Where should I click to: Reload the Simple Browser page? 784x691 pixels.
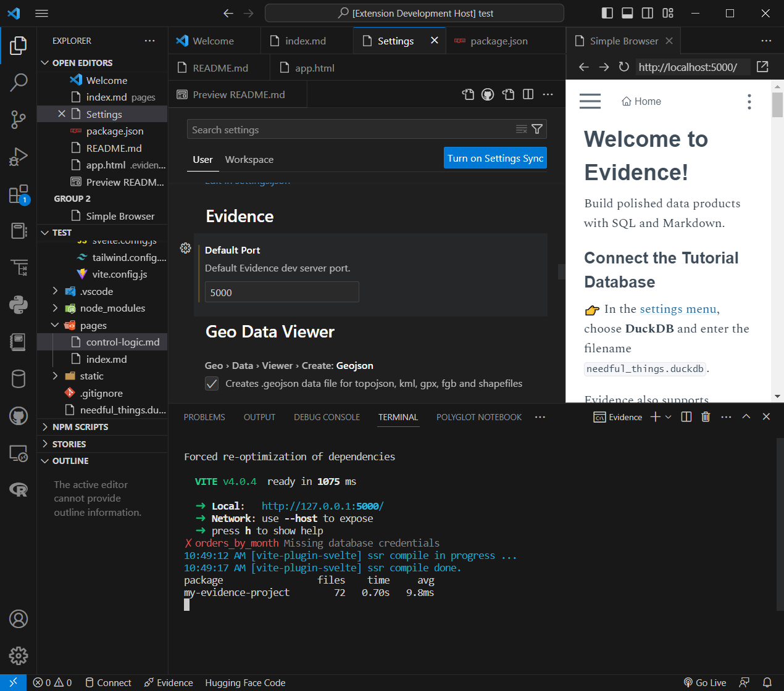(623, 67)
